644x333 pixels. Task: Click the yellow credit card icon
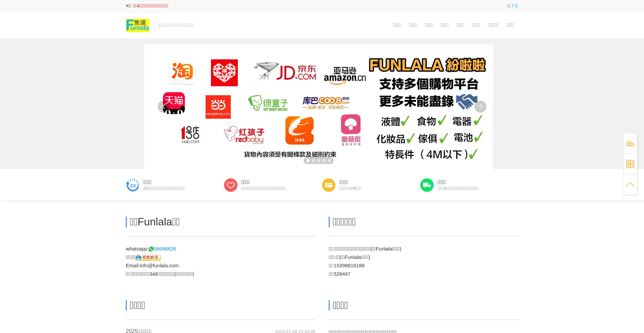click(x=328, y=185)
